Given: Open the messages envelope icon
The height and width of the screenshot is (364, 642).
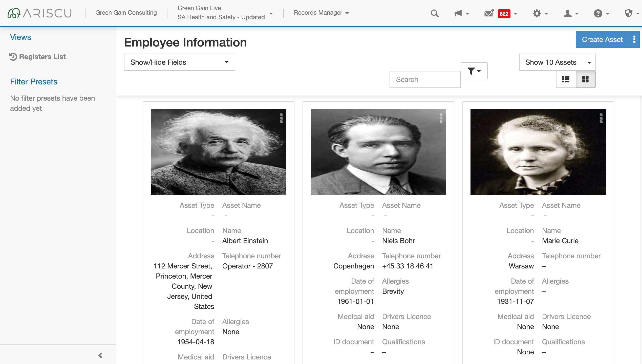Looking at the screenshot, I should coord(489,13).
